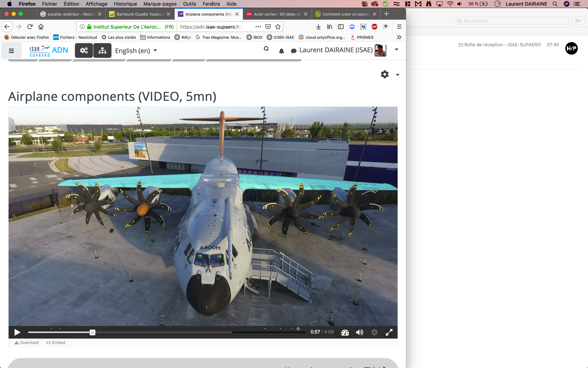Screen dimensions: 588x368
Task: Open the hamburger side panel toggle
Action: click(11, 51)
